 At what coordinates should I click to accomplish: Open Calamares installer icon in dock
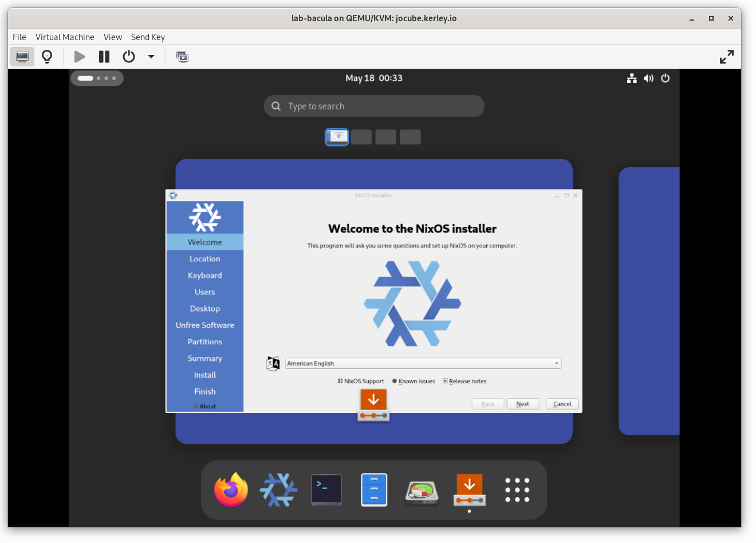470,490
